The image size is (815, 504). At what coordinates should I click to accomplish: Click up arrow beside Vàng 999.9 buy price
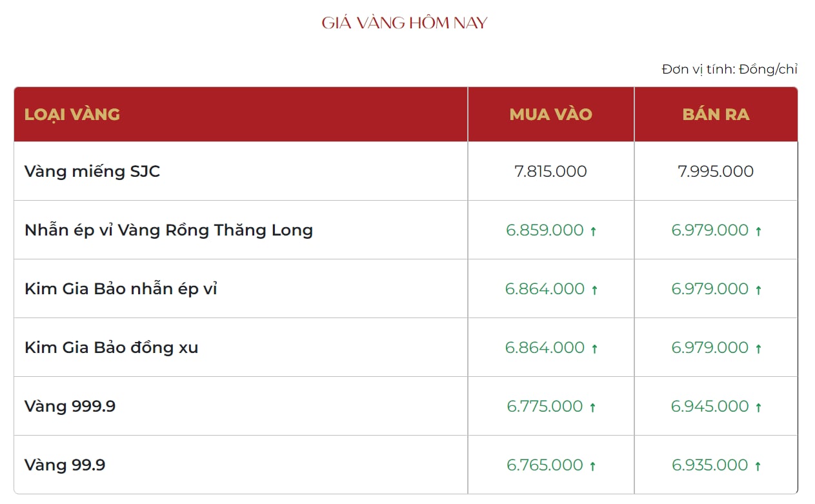pos(593,407)
